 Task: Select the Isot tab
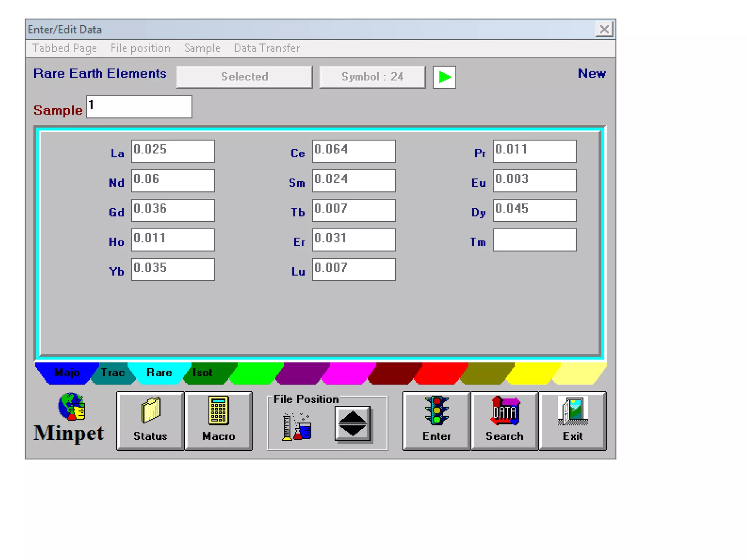202,373
